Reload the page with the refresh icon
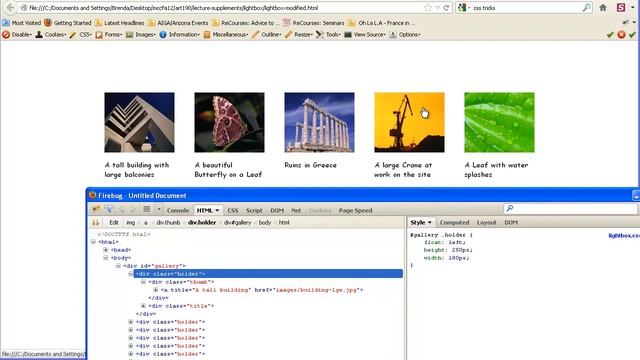The height and width of the screenshot is (360, 640). point(446,8)
